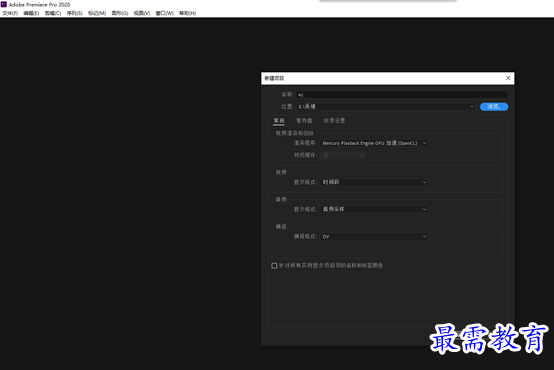The image size is (554, 370).
Task: Open the 渲染程序 Mercury Playback Engine dropdown
Action: (x=374, y=143)
